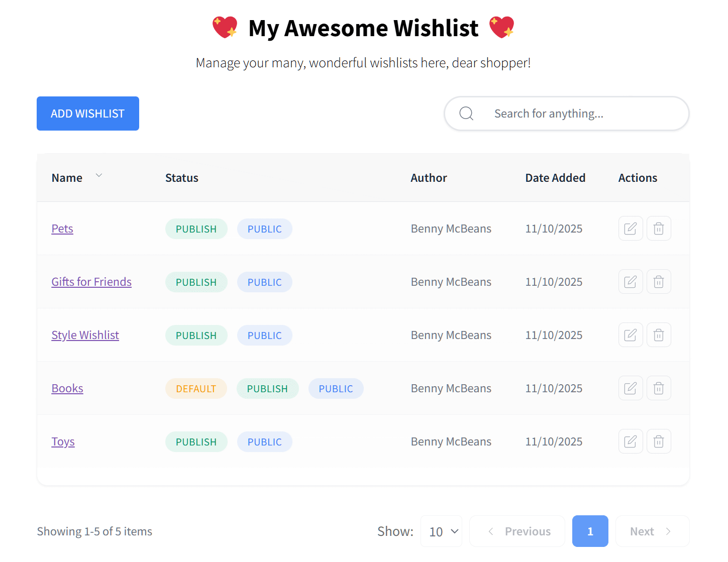Sort by Name column chevron
Viewport: 728px width, 562px height.
click(99, 175)
